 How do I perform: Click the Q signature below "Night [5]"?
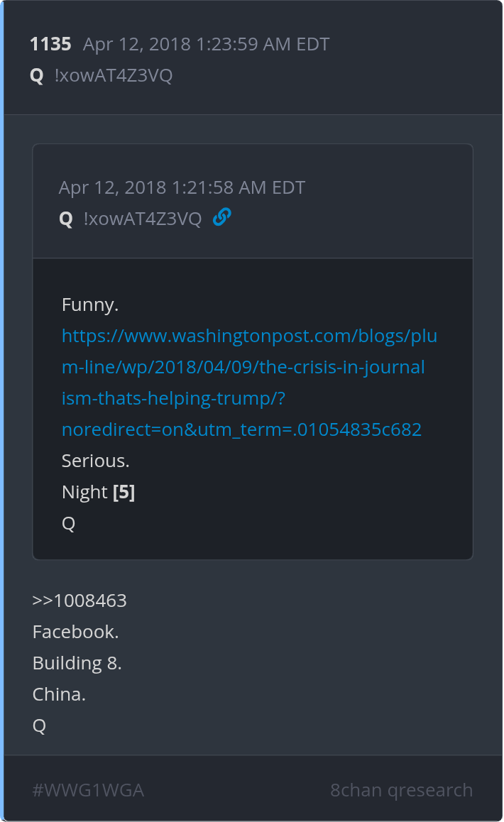coord(69,523)
